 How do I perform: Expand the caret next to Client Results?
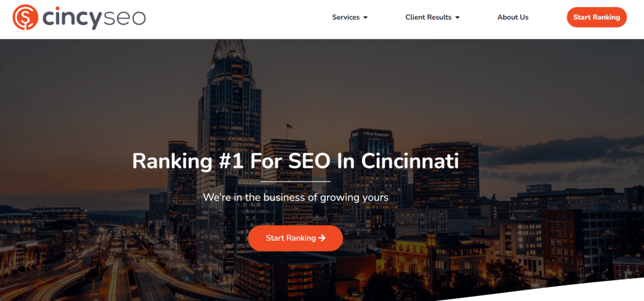pos(458,18)
